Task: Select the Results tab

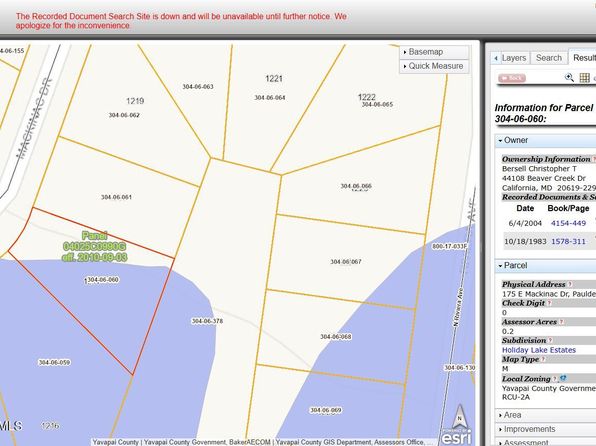Action: pyautogui.click(x=583, y=57)
